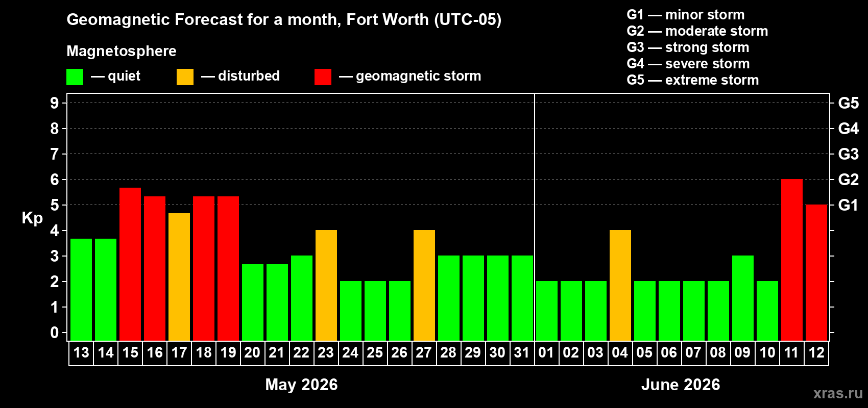Click the date cell labeled 06
This screenshot has height=408, width=868.
pyautogui.click(x=669, y=353)
